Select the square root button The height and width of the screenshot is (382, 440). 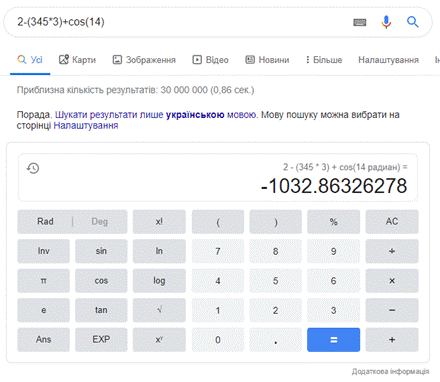click(x=159, y=310)
